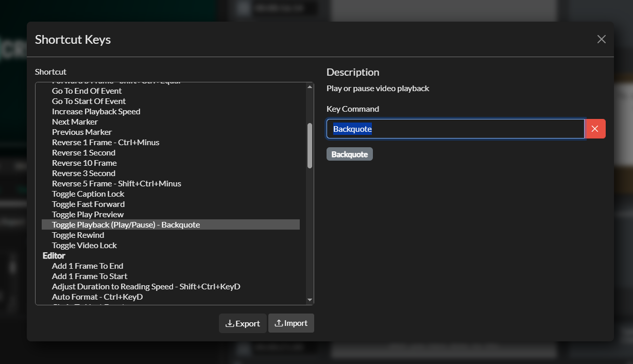Select Reverse 5 Frame shortcut
633x364 pixels.
pos(170,184)
